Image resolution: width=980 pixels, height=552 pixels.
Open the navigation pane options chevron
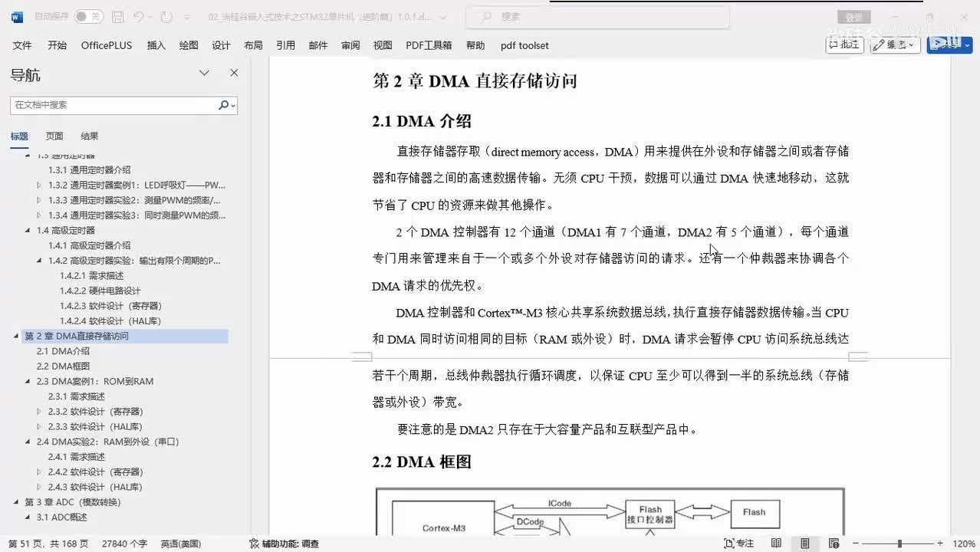click(204, 73)
